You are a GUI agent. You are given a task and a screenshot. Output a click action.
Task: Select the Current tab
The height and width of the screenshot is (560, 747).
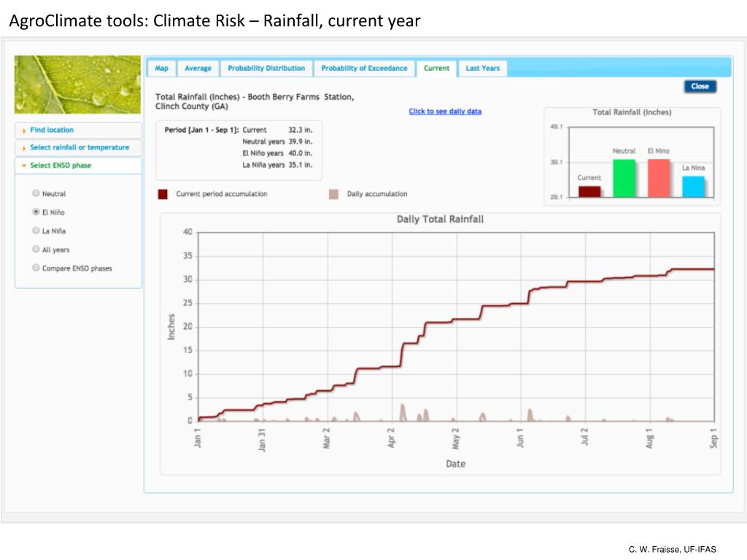coord(436,68)
